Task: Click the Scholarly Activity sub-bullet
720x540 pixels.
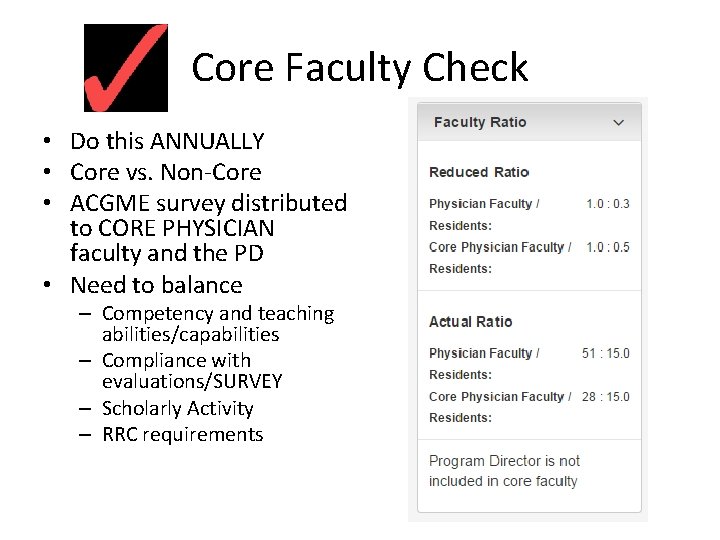Action: tap(178, 408)
